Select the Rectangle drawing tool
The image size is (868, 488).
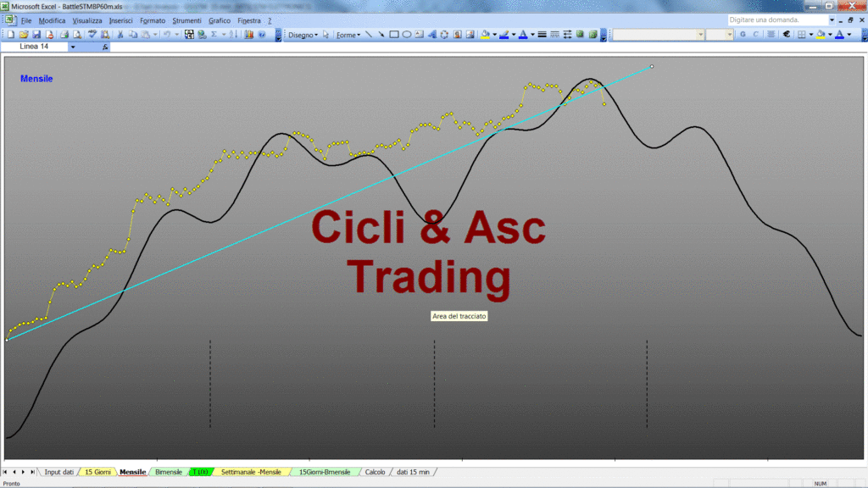click(394, 34)
